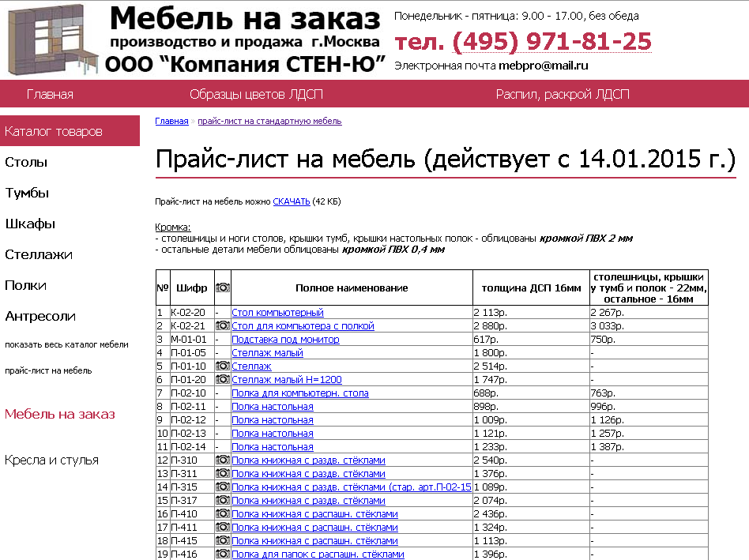View photo icon for shelf П-310
Screen dimensions: 749x560
223,460
